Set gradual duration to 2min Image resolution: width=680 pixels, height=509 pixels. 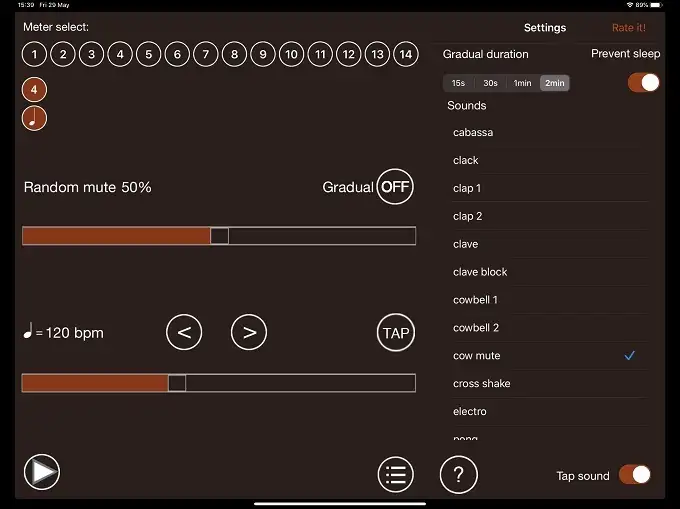pyautogui.click(x=555, y=83)
